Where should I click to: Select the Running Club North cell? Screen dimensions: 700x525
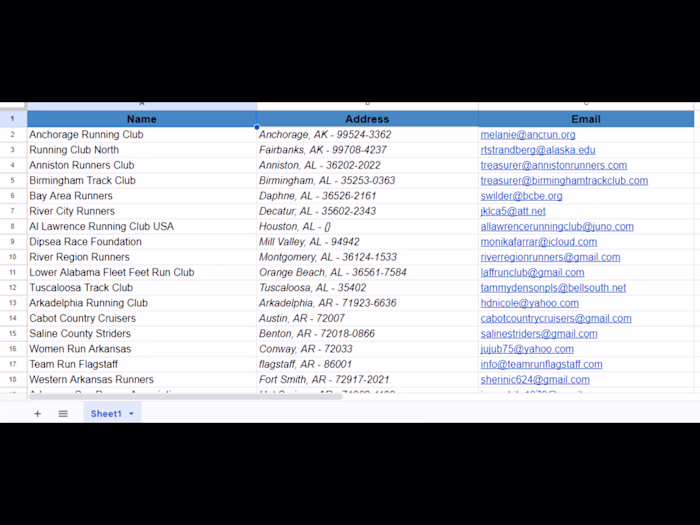click(142, 150)
